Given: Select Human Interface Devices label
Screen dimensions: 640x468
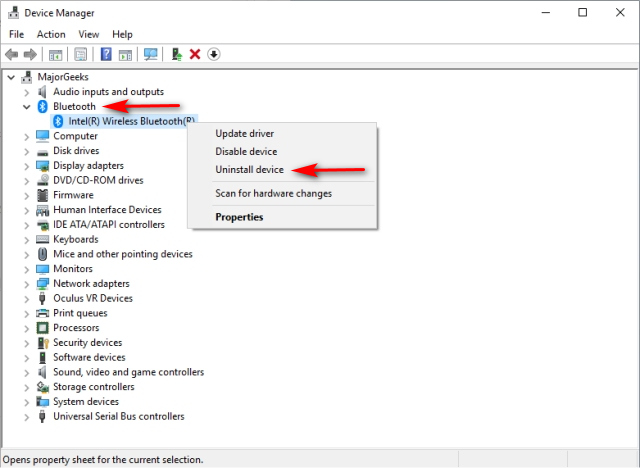Looking at the screenshot, I should point(107,210).
